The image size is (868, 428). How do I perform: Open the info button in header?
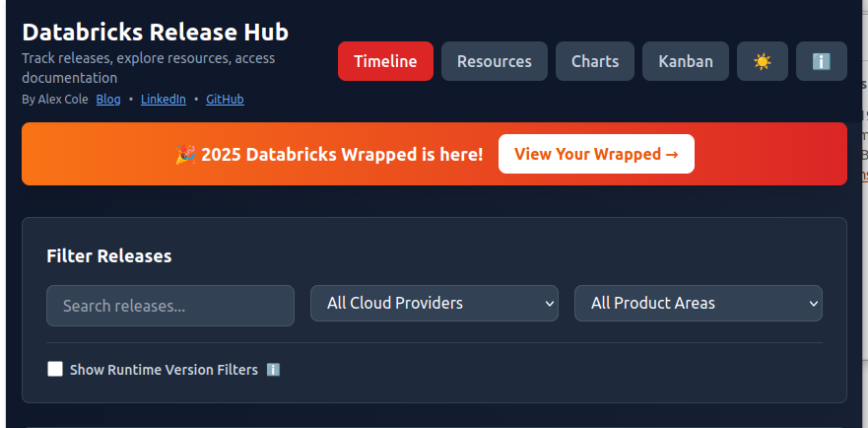[822, 61]
